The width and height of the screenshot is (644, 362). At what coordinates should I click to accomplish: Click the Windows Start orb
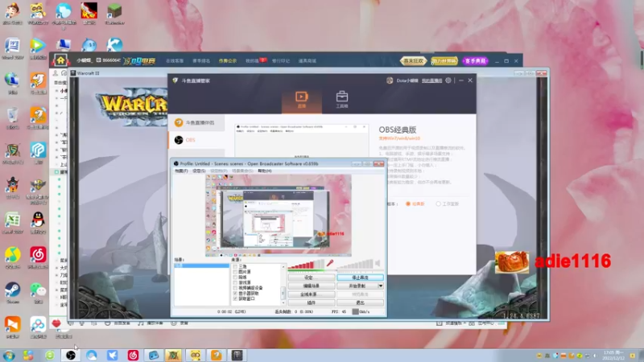tap(9, 356)
